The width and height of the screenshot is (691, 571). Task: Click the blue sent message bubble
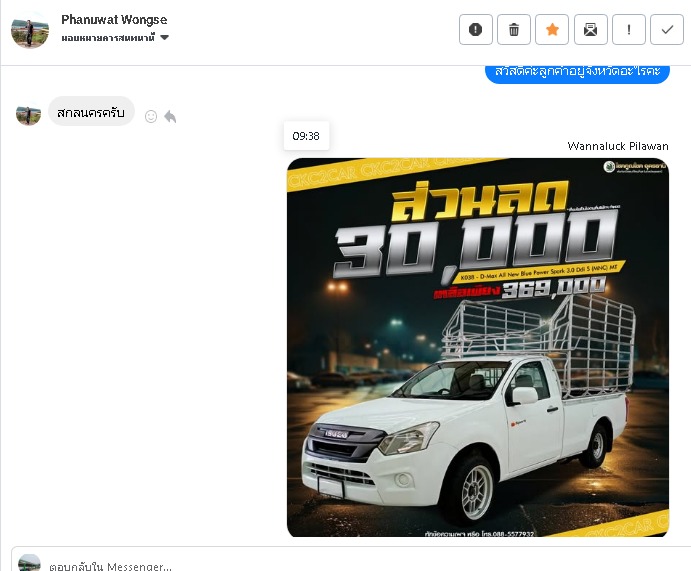577,72
